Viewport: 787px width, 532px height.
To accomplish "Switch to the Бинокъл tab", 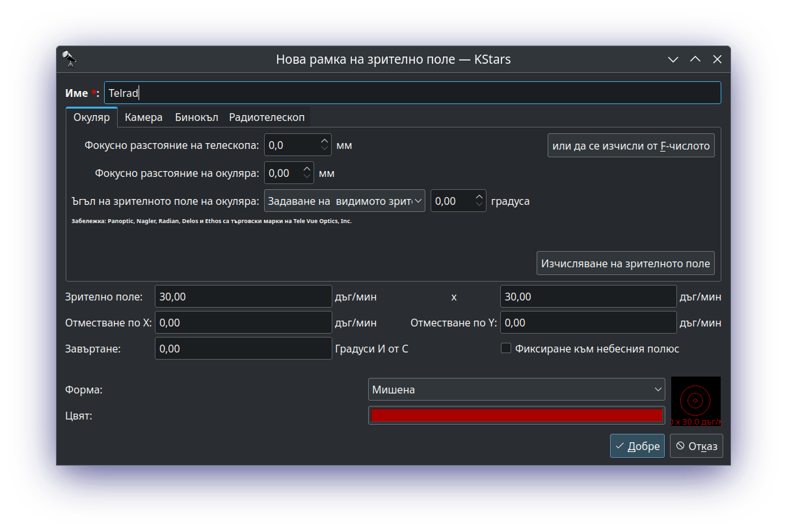I will 196,118.
